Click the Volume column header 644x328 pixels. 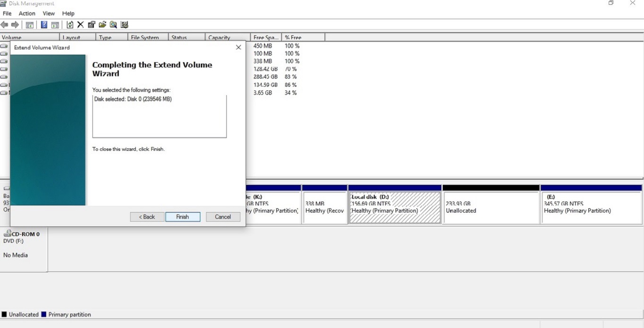[x=30, y=37]
